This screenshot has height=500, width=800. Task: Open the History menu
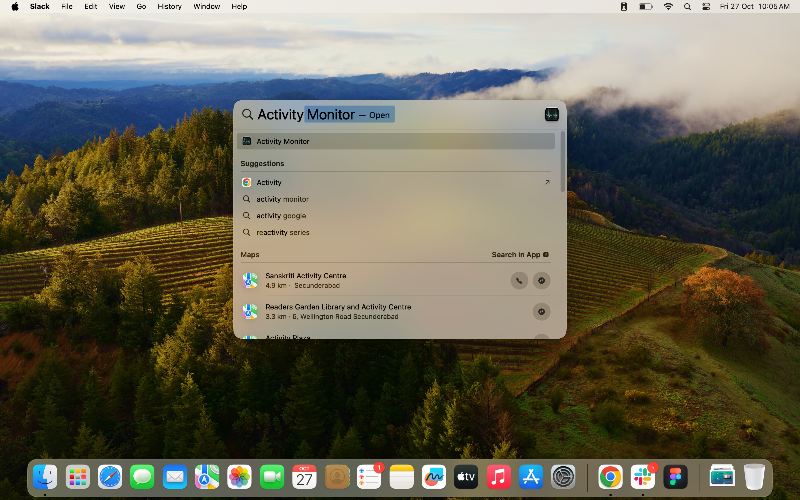pos(169,7)
